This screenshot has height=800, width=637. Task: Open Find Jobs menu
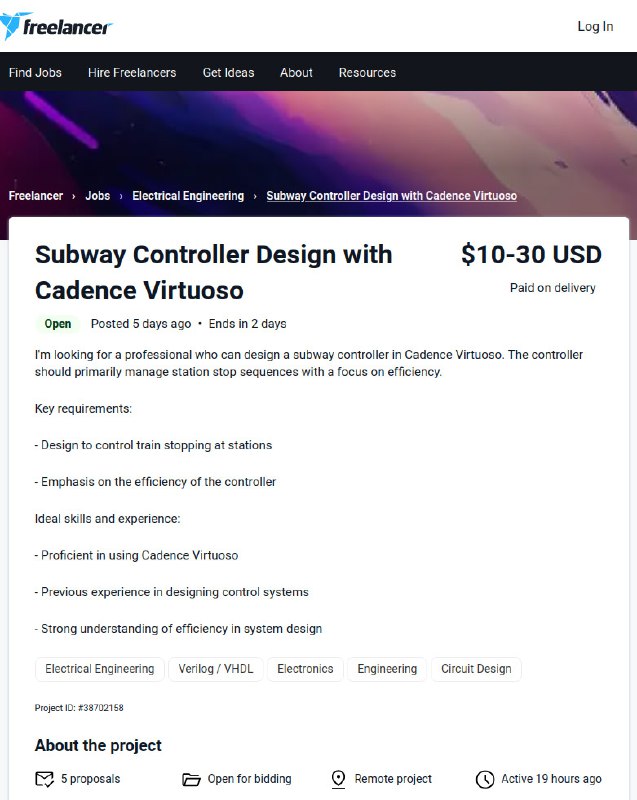coord(35,72)
